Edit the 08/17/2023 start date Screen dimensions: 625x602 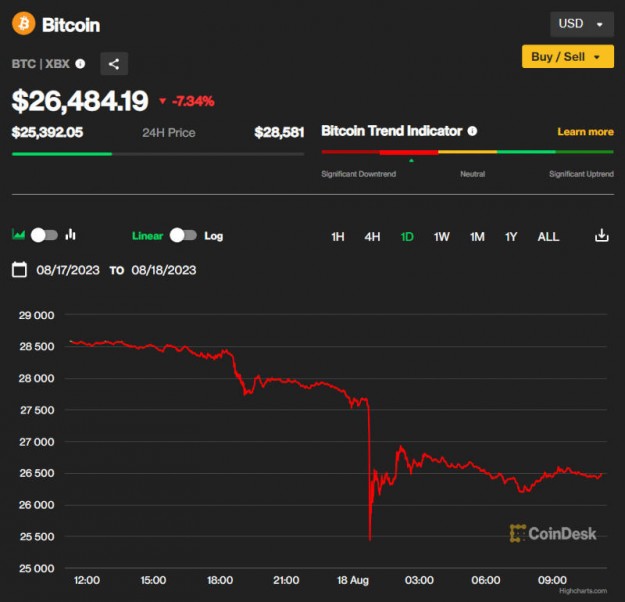(x=68, y=270)
